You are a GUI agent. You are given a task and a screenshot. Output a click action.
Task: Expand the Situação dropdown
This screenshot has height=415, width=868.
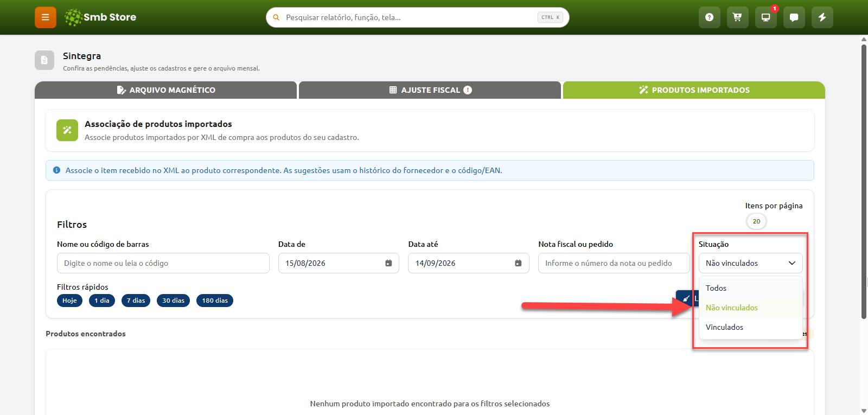[x=750, y=263]
